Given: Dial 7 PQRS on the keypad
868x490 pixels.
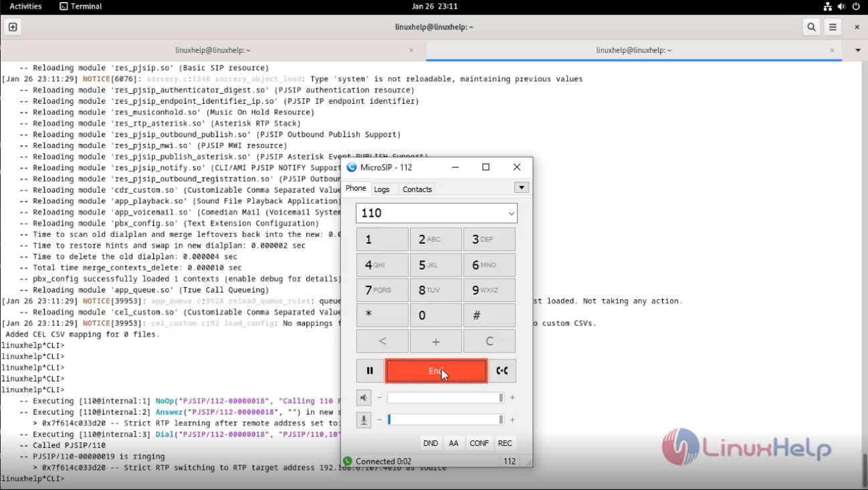Looking at the screenshot, I should 382,291.
